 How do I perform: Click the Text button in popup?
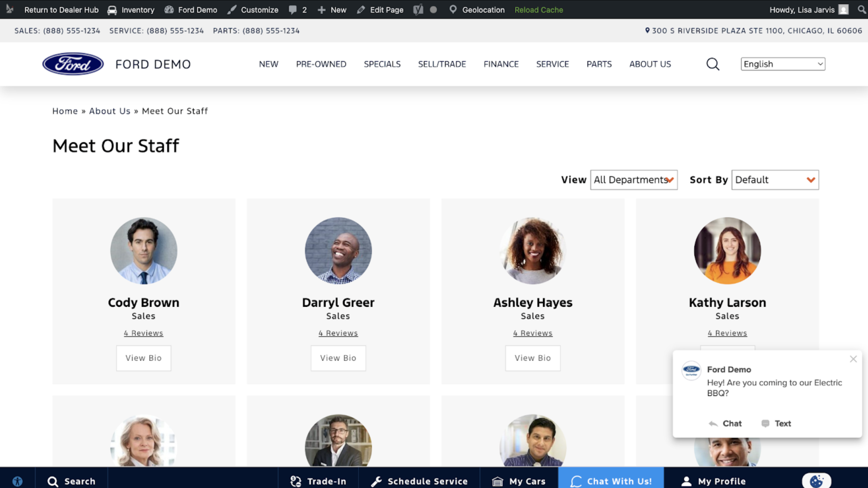(776, 423)
